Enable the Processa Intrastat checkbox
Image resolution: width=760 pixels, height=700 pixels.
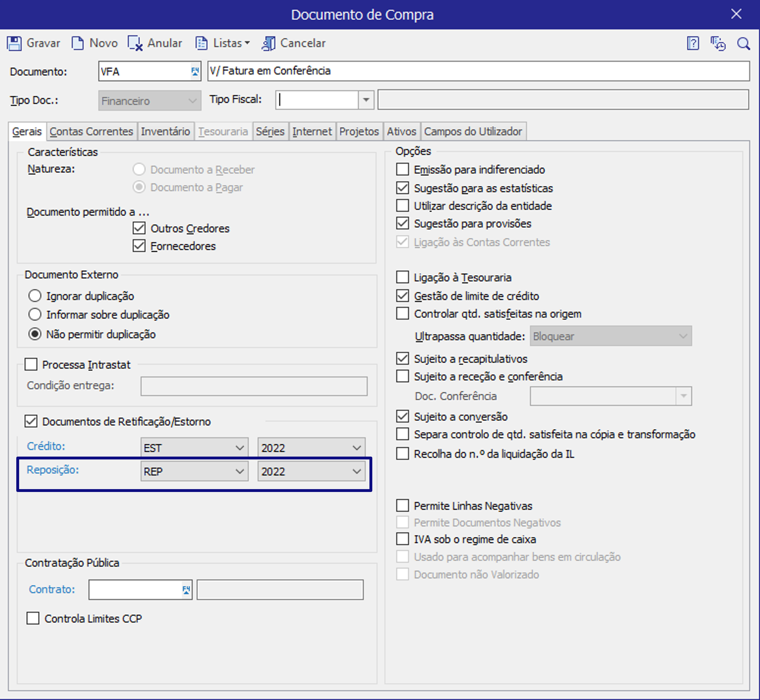(31, 365)
